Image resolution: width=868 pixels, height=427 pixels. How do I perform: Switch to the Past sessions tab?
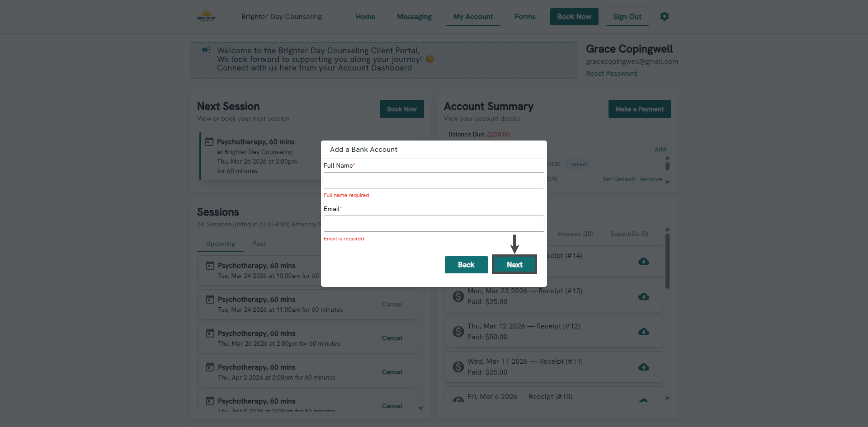point(259,244)
